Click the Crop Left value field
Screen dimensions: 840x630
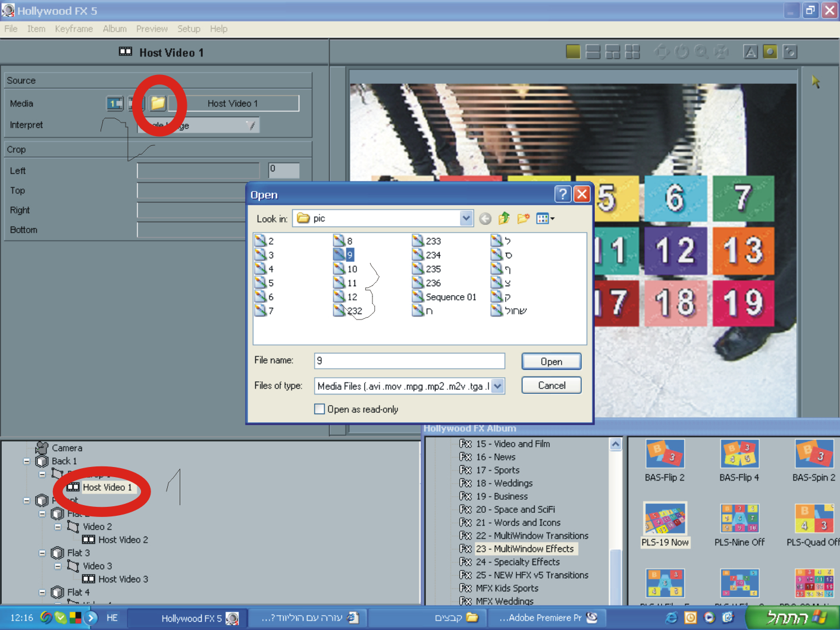tap(284, 171)
